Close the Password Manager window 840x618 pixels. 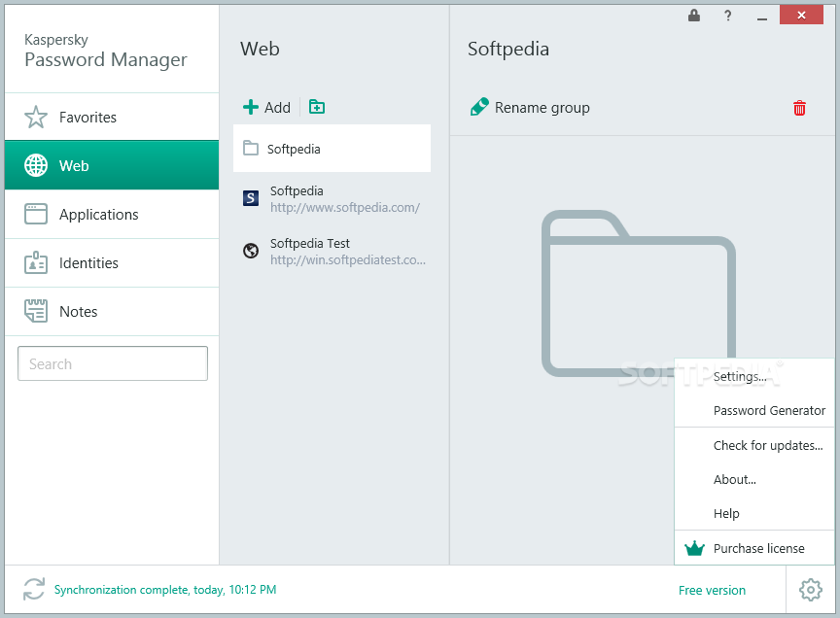tap(801, 15)
